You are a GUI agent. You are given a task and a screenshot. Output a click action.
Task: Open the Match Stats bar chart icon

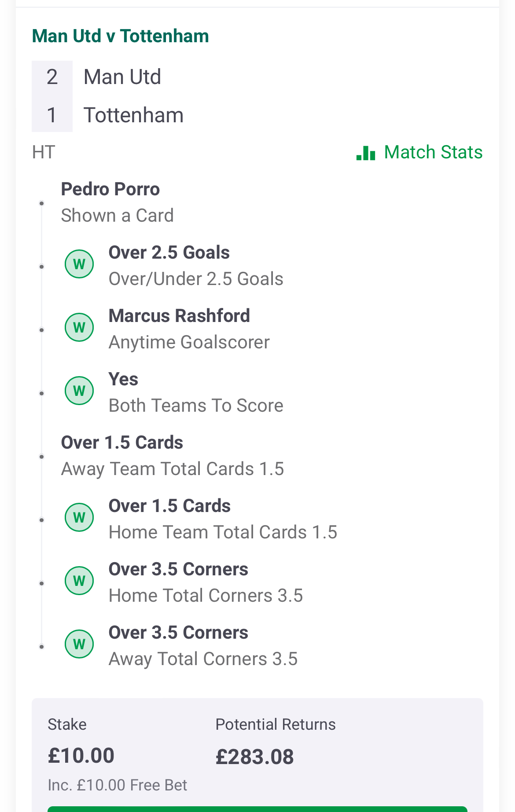pyautogui.click(x=366, y=153)
